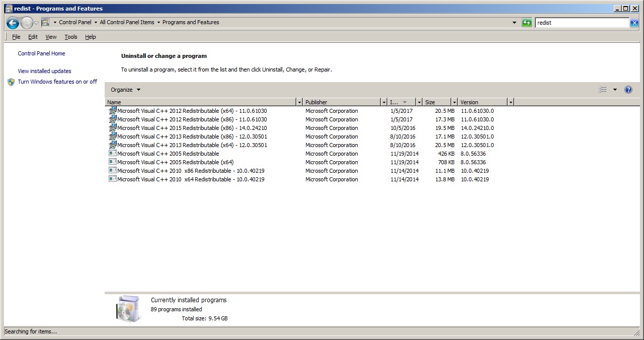Click the installed programs disc box icon
This screenshot has height=340, width=644.
[129, 309]
